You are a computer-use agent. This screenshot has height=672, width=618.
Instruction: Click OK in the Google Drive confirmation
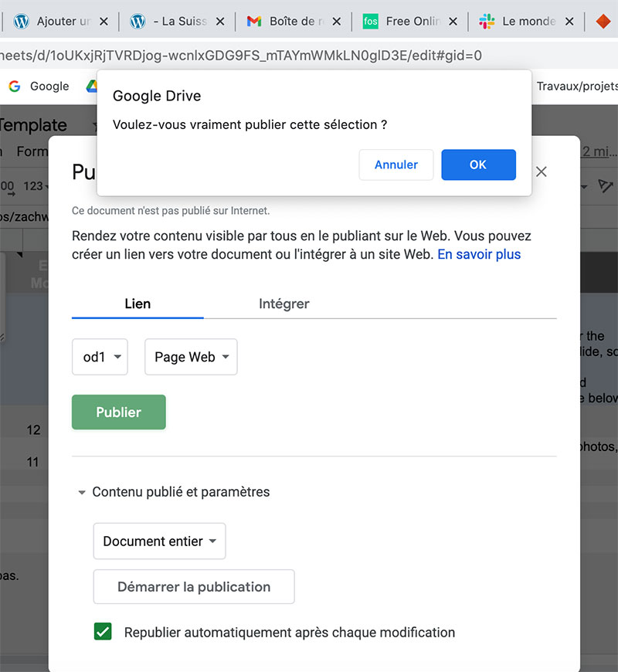478,165
